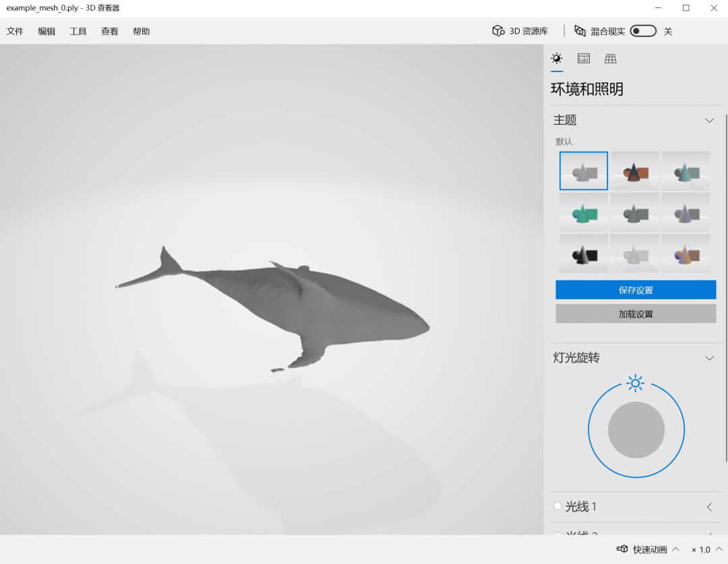Open the 快速动画 dropdown chevron

676,549
